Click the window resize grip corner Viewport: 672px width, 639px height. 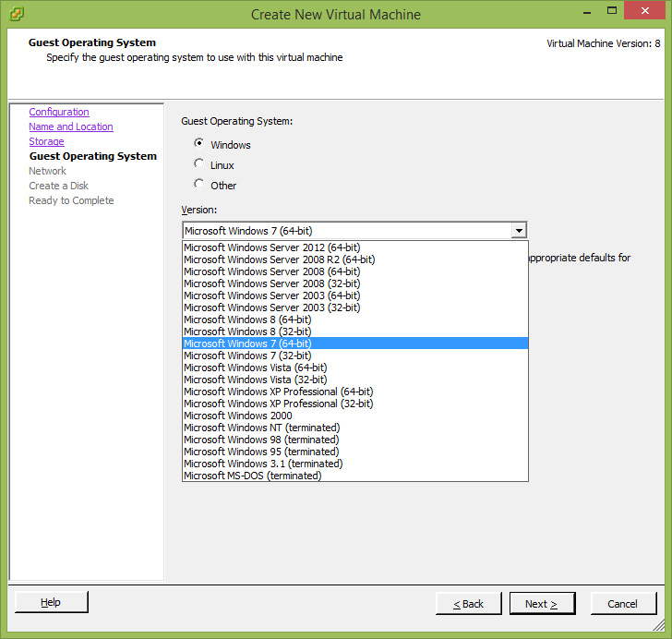coord(659,626)
